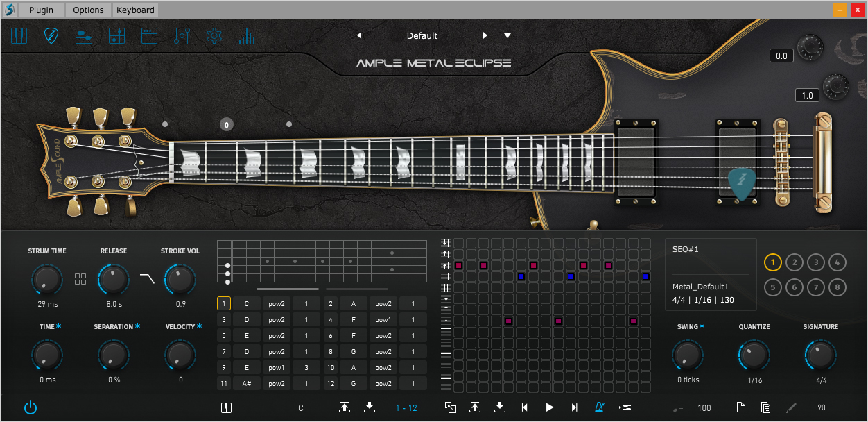This screenshot has width=868, height=422.
Task: Click tempo value 100
Action: coord(704,408)
